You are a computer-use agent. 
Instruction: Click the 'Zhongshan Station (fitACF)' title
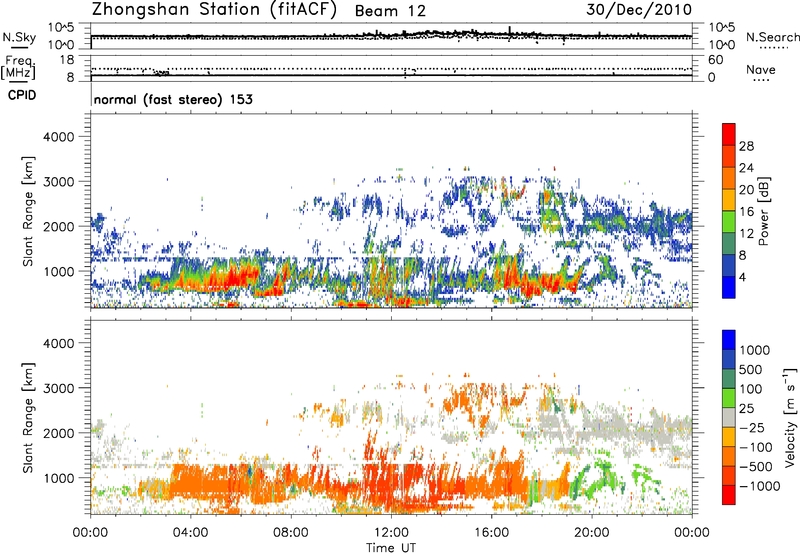pos(214,10)
